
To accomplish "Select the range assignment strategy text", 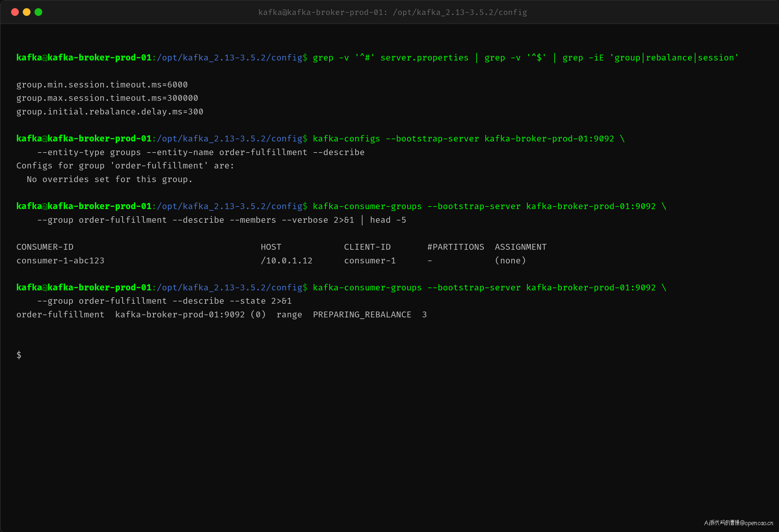I will pos(289,315).
